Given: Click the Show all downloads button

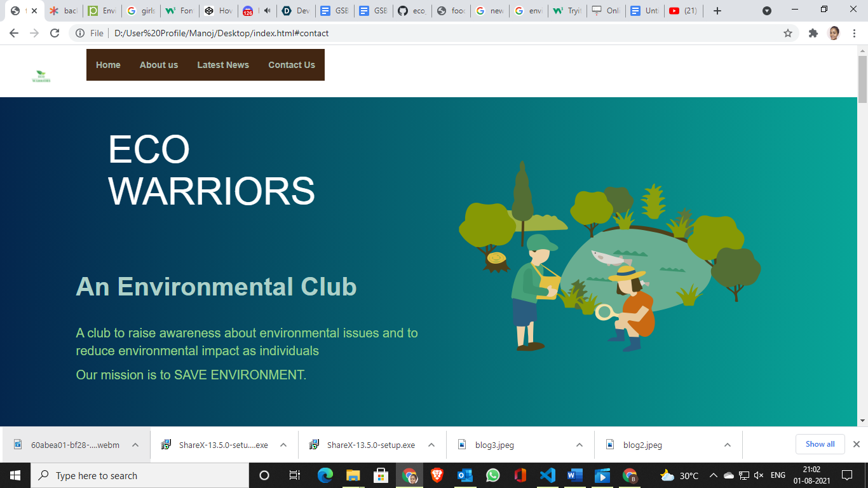Looking at the screenshot, I should click(820, 444).
